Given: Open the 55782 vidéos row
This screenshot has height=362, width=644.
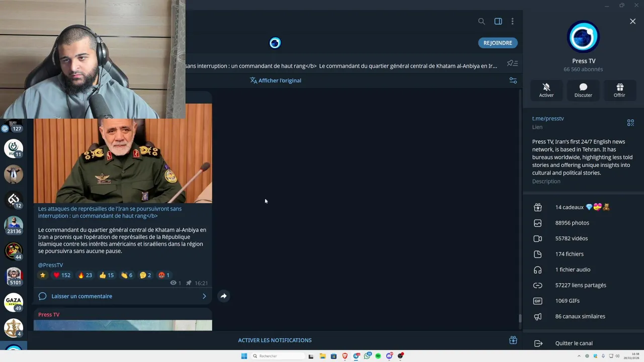Looking at the screenshot, I should click(x=583, y=238).
